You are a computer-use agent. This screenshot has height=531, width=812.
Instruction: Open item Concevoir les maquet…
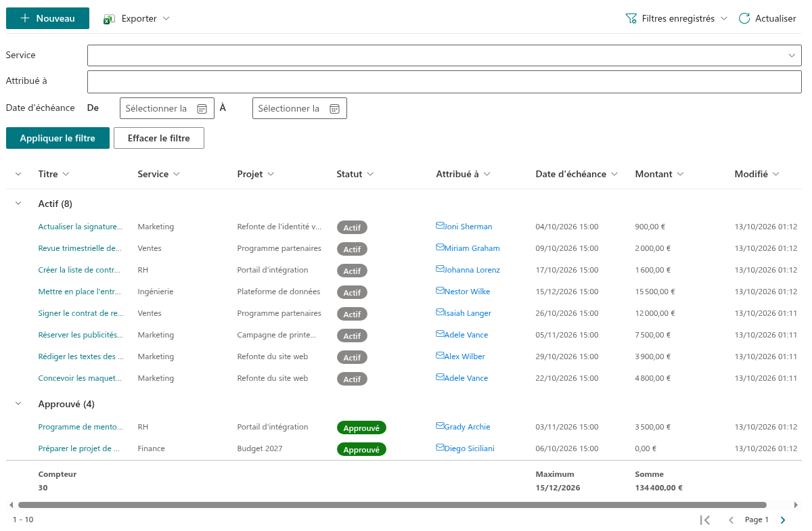[x=81, y=378]
